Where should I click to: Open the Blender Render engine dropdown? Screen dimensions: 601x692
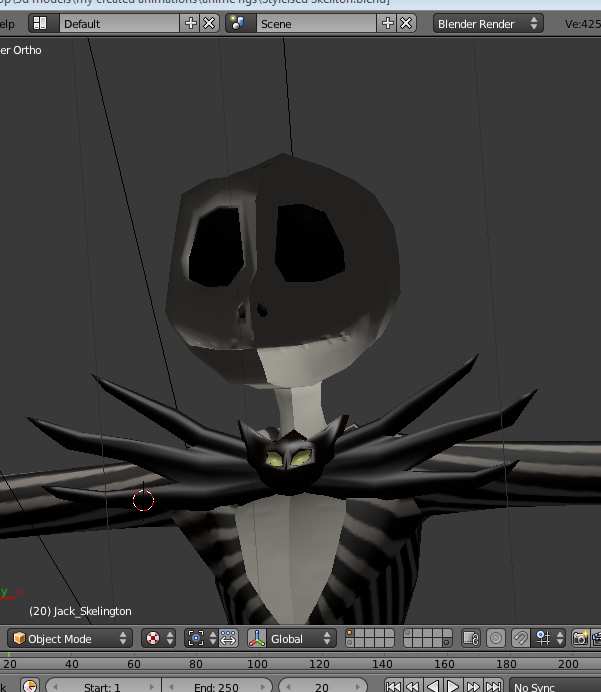point(488,23)
